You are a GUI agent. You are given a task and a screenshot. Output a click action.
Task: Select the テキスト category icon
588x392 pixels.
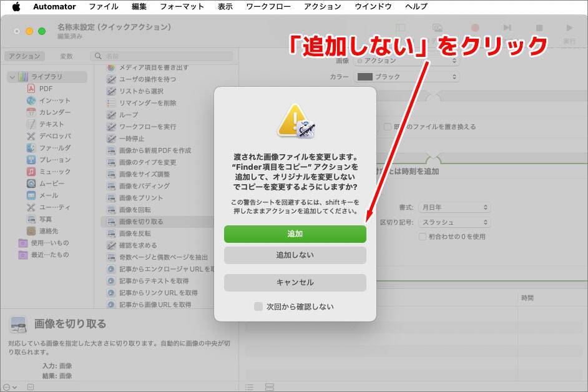click(31, 124)
